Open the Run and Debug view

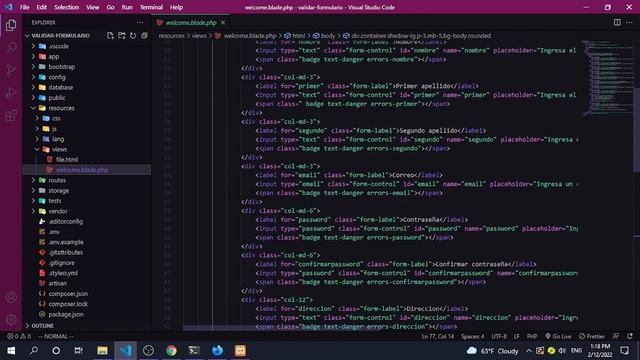point(11,93)
